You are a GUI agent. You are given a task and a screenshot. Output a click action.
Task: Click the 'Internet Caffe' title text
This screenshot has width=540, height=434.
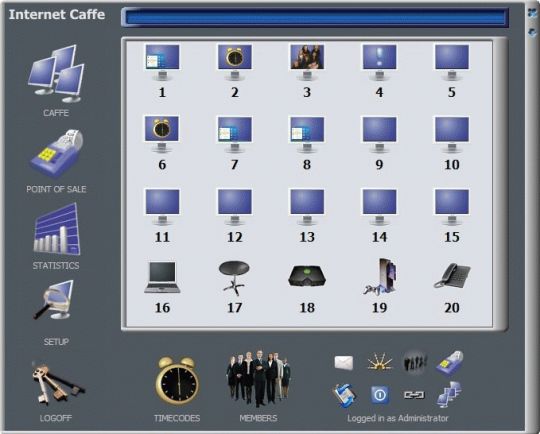point(57,14)
